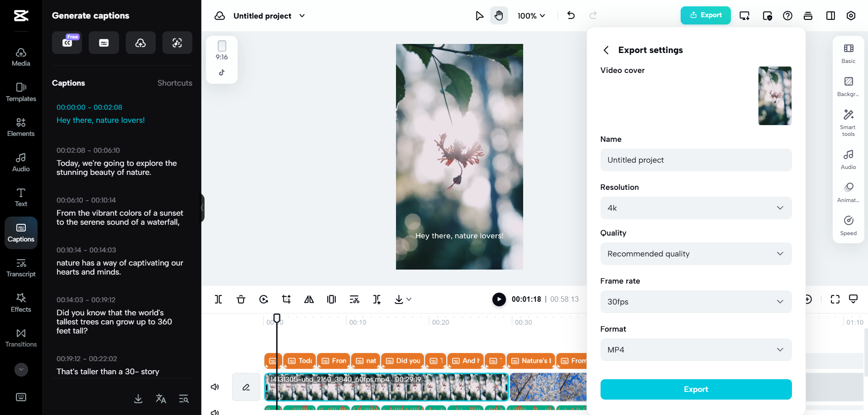868x415 pixels.
Task: Flip the clip horizontally
Action: tap(309, 299)
